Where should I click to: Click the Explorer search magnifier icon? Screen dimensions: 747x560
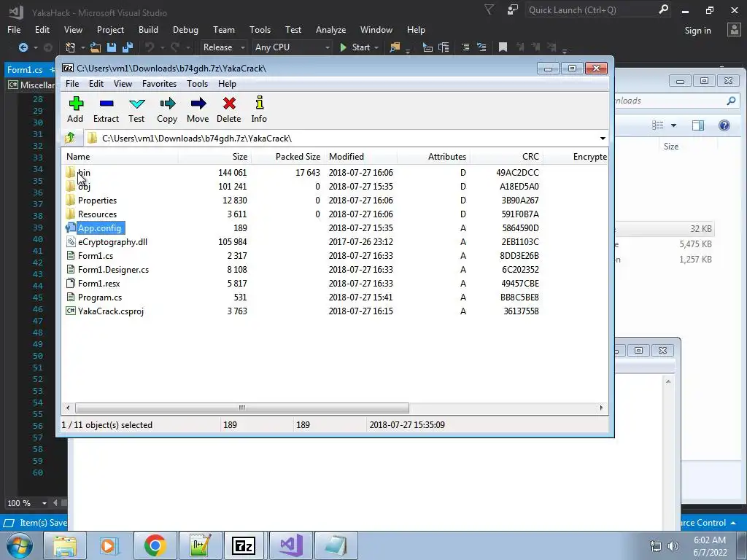click(731, 101)
